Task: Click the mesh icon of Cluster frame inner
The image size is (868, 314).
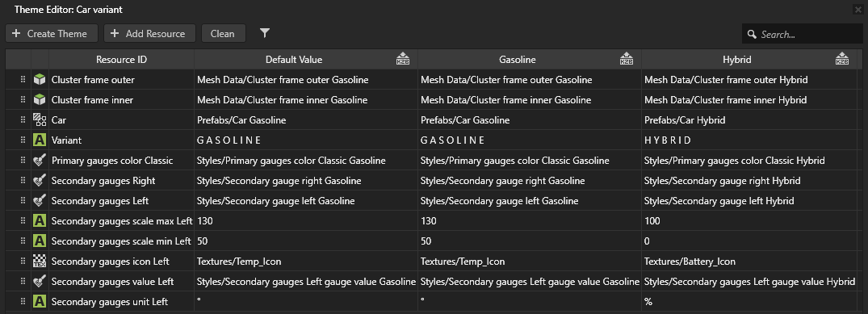Action: tap(40, 100)
